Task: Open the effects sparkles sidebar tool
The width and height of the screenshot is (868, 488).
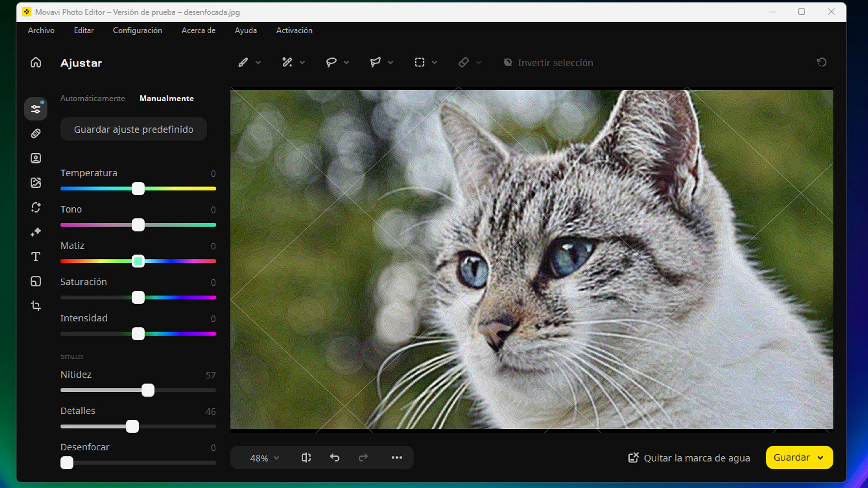Action: pos(36,232)
